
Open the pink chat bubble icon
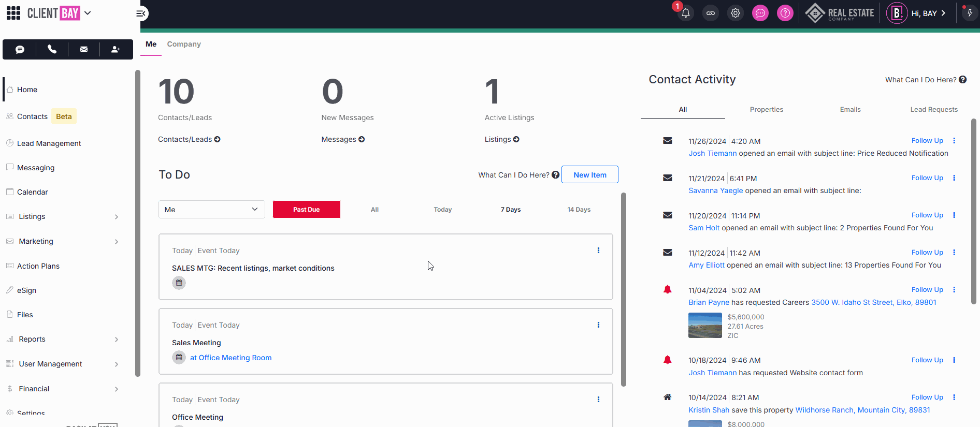[760, 13]
